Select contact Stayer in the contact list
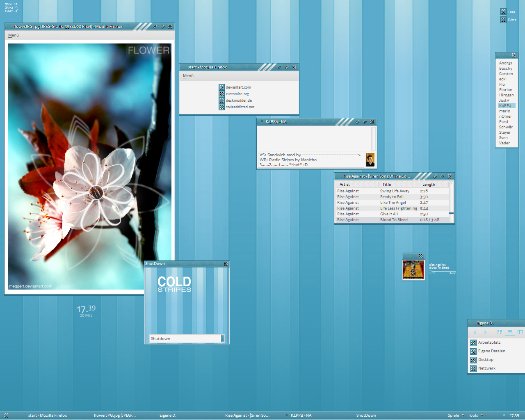525x420 pixels. tap(506, 132)
